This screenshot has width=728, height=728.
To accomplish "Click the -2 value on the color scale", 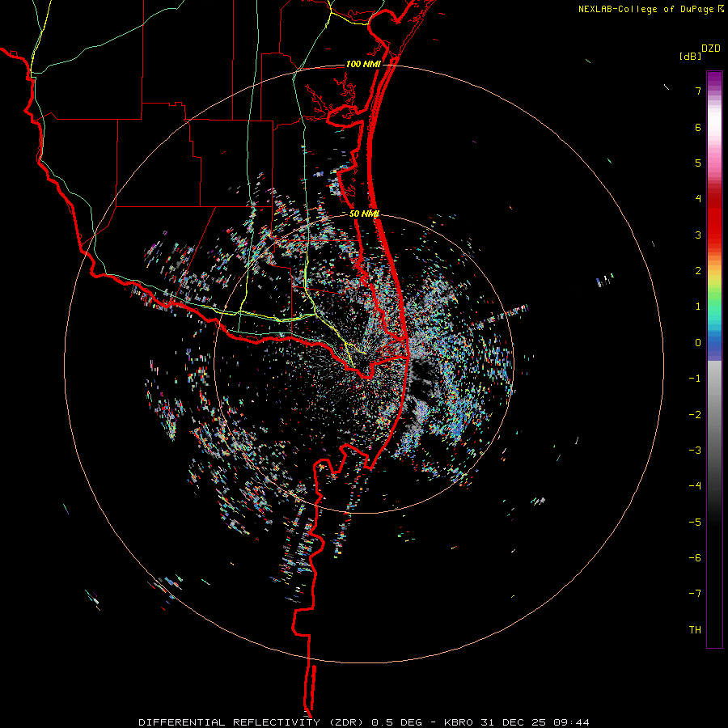I will coord(695,415).
